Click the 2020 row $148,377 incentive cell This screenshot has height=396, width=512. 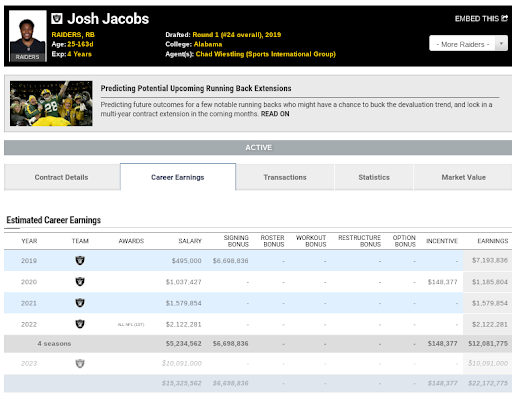pos(443,282)
